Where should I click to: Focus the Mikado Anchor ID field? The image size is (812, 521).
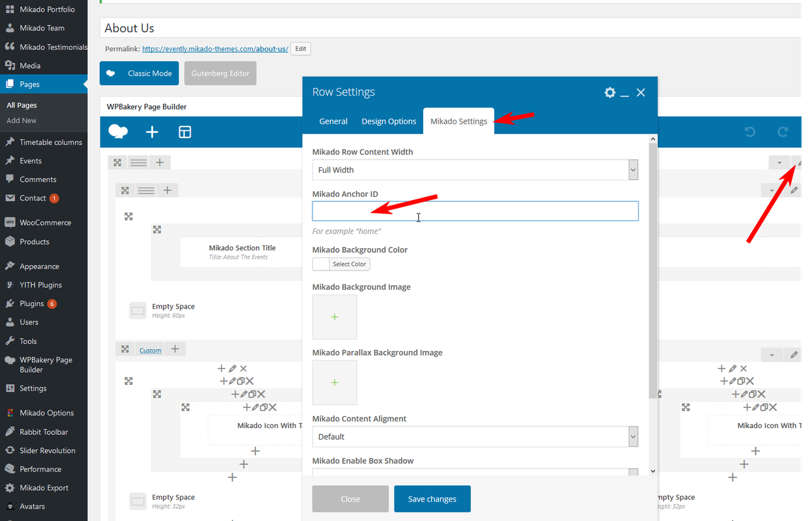click(475, 211)
